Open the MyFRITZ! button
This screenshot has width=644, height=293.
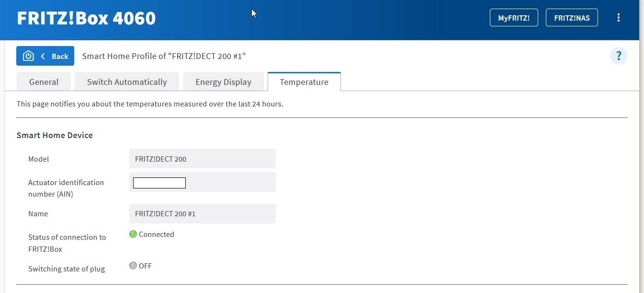click(514, 18)
